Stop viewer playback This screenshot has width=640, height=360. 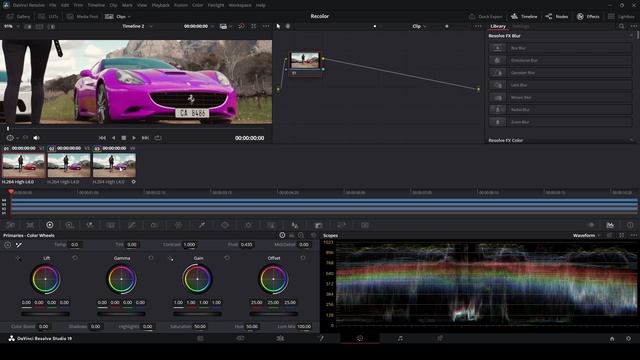click(124, 138)
